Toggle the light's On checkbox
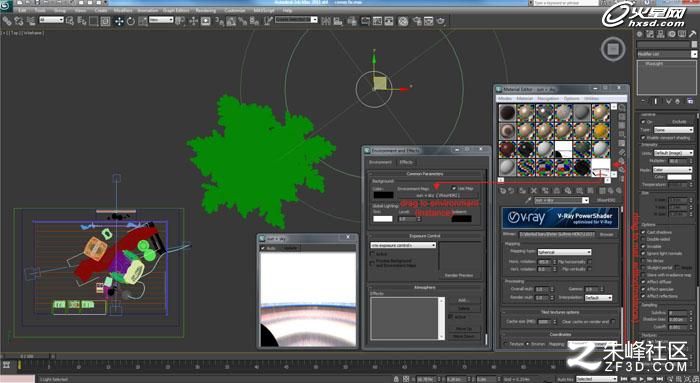 tap(644, 121)
